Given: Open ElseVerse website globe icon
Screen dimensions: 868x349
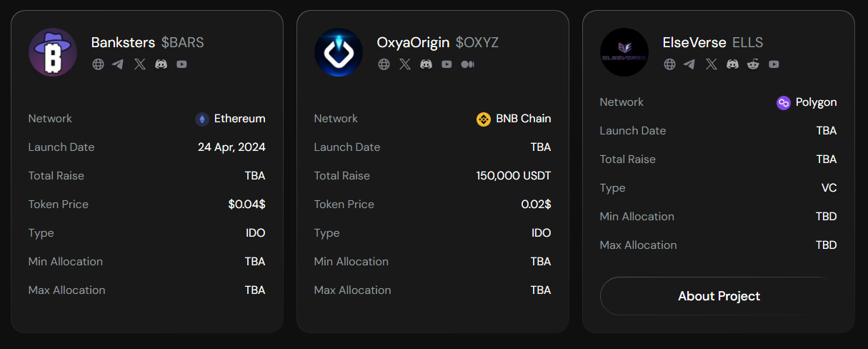Looking at the screenshot, I should (x=670, y=64).
